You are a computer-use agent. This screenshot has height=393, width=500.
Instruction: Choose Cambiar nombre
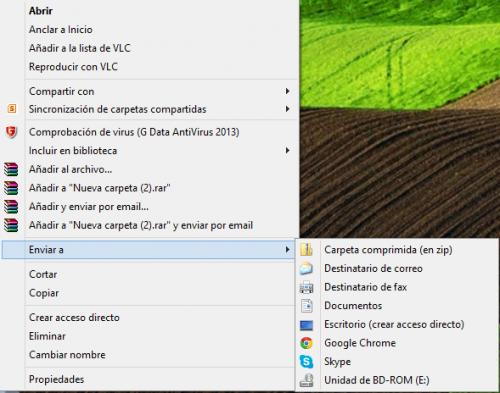coord(67,355)
